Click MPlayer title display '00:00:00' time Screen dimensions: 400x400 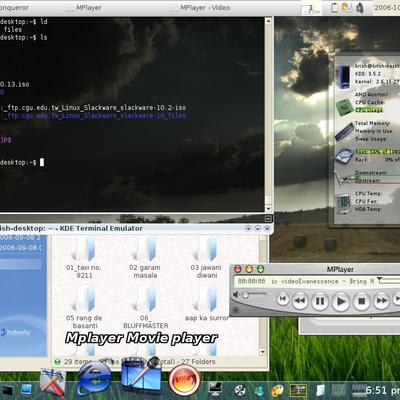(x=252, y=281)
